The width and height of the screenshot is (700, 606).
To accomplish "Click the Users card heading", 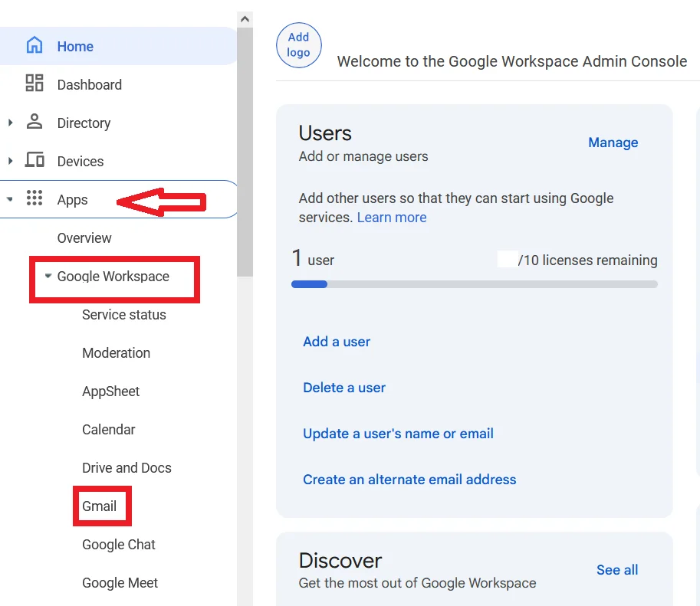I will 325,133.
